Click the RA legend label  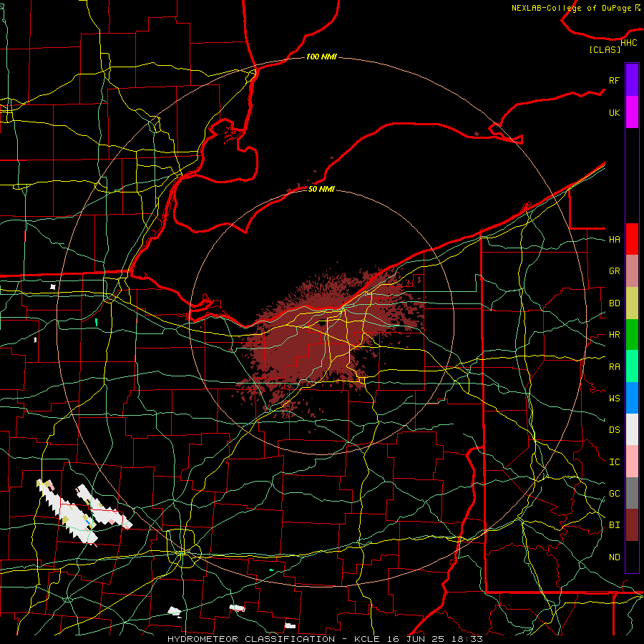[x=614, y=367]
